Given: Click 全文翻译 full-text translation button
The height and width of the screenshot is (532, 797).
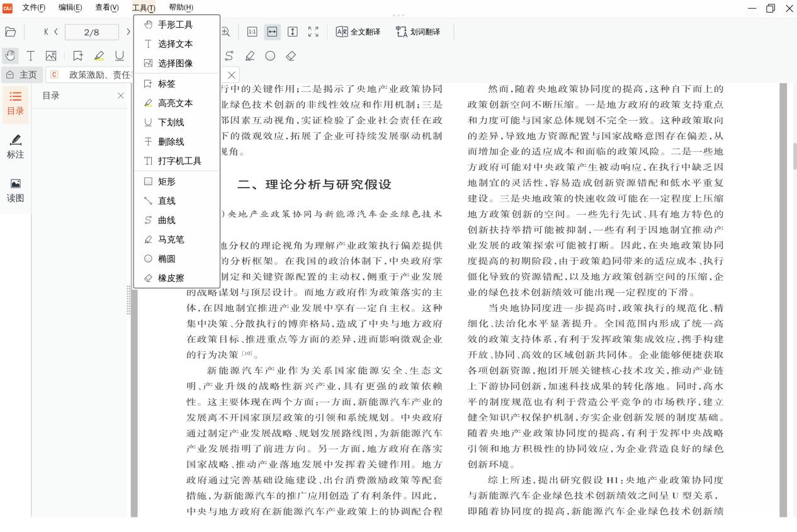Looking at the screenshot, I should (358, 31).
